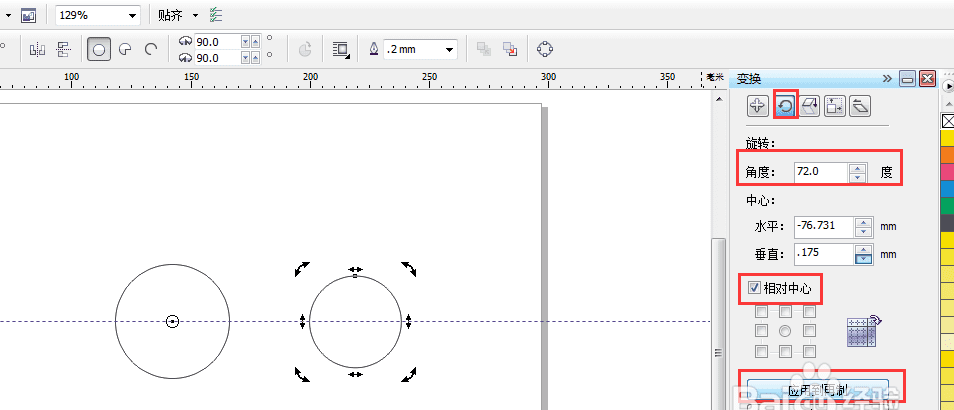Select the center anchor radio button

[x=785, y=330]
